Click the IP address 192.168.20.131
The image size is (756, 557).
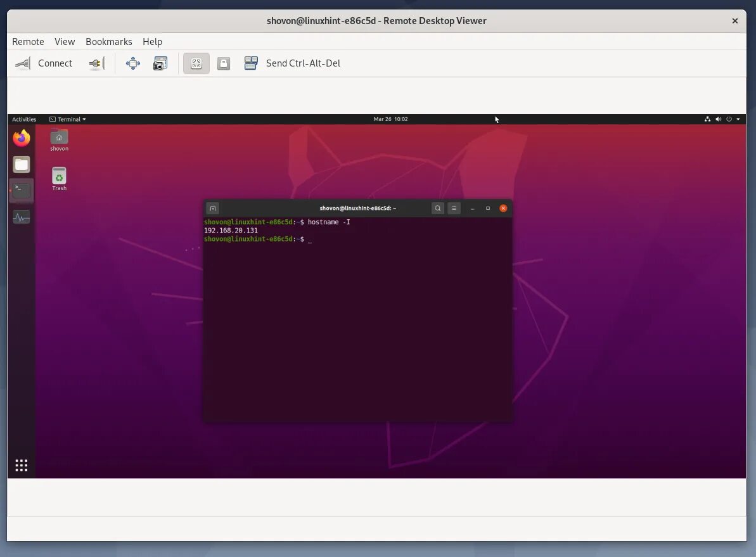click(231, 231)
